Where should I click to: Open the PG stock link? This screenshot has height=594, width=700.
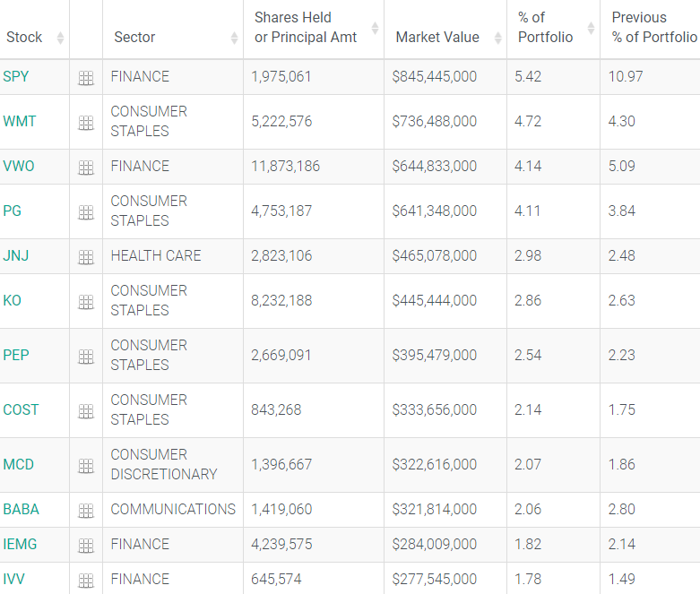coord(12,211)
